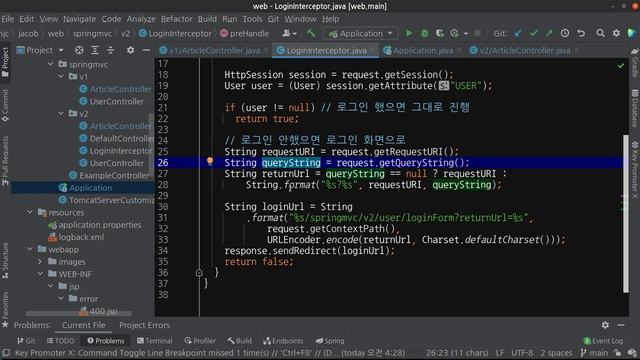Toggle breakpoint gutter at line 34

click(x=184, y=251)
